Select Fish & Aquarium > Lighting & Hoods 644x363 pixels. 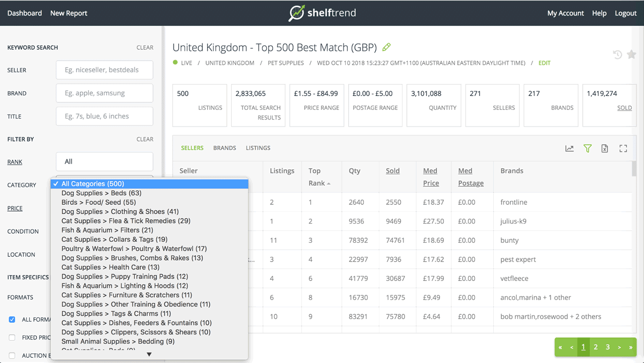(x=150, y=286)
